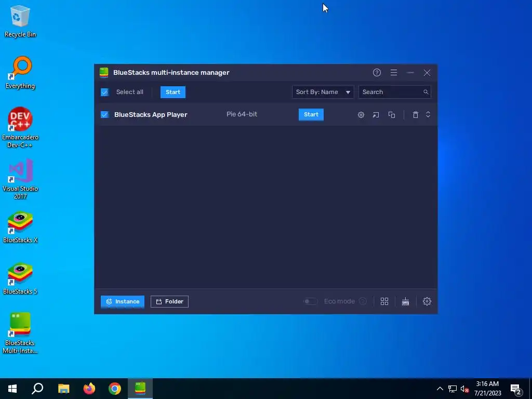Show hidden system tray icons
This screenshot has width=532, height=399.
click(x=440, y=389)
